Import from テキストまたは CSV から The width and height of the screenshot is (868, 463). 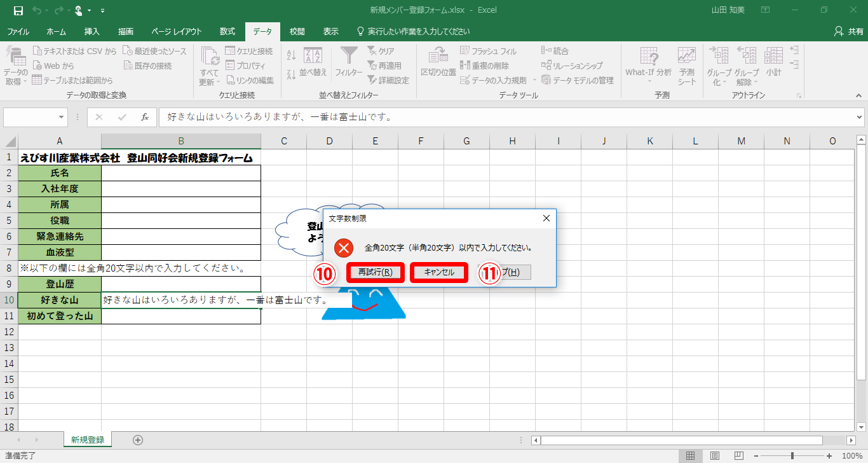click(74, 51)
